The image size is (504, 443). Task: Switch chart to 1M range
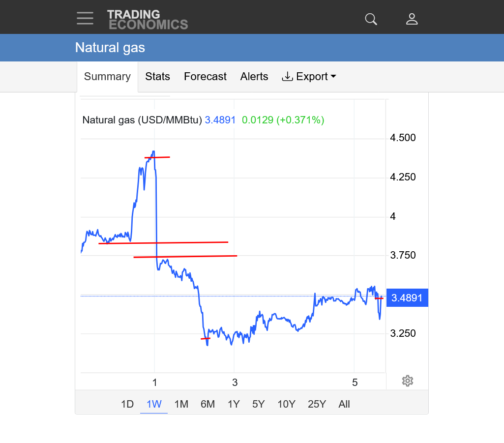pyautogui.click(x=181, y=404)
